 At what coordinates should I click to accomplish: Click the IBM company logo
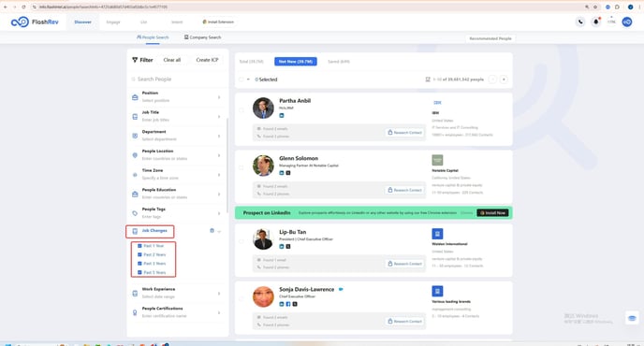[x=437, y=103]
